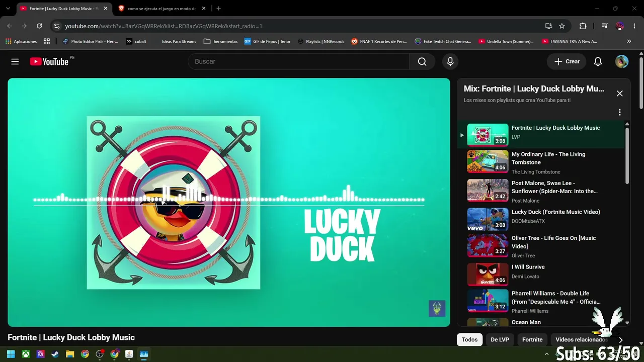Select the 'Videos relacionados' filter chip
The width and height of the screenshot is (644, 362).
(x=581, y=340)
